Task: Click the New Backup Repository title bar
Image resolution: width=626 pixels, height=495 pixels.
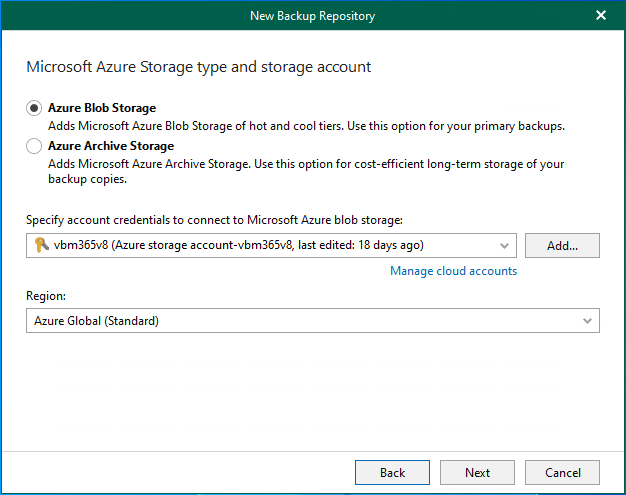Action: [312, 15]
